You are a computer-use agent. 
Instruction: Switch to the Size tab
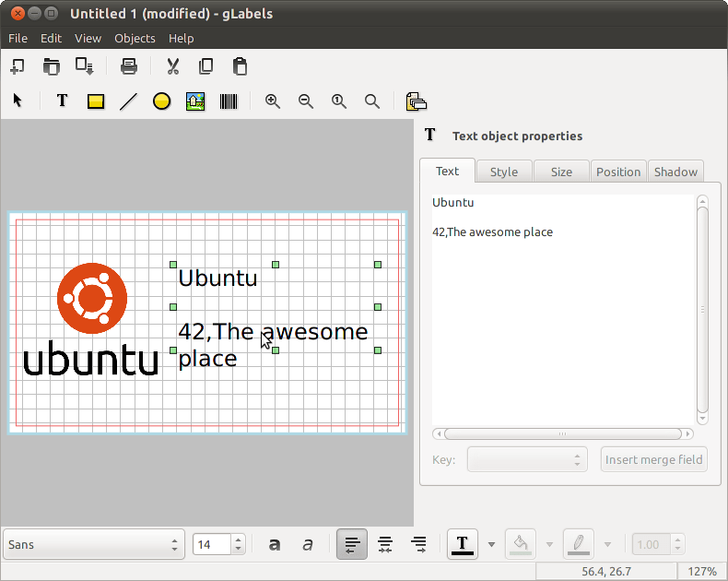[561, 172]
